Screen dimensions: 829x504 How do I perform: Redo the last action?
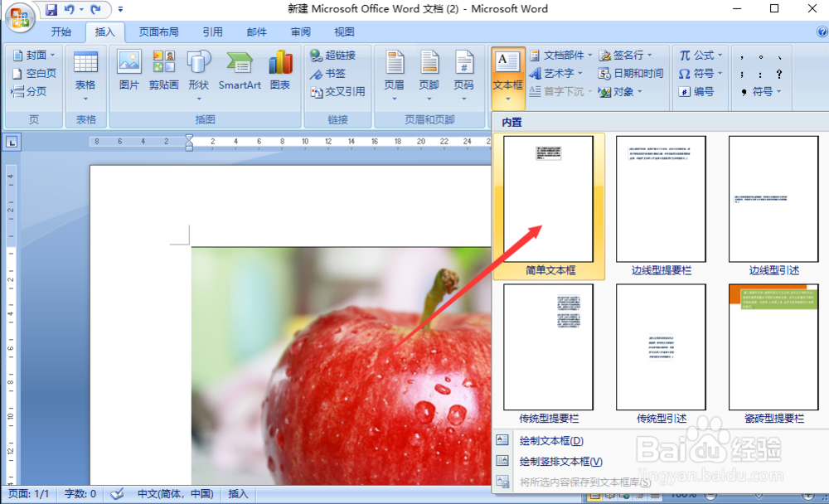tap(95, 9)
